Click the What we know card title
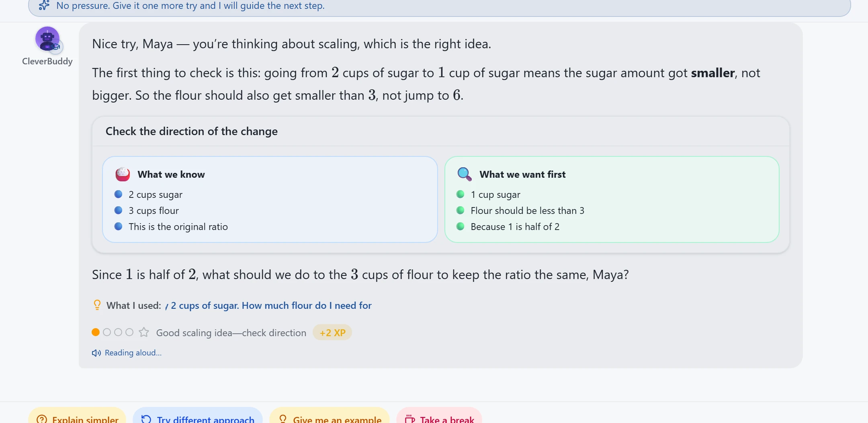The image size is (868, 423). point(171,175)
